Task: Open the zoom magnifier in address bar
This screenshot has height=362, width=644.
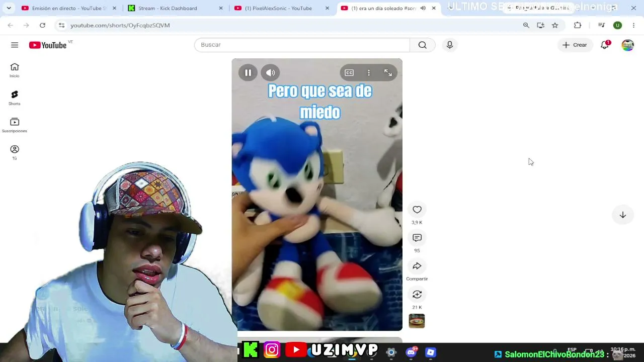Action: (526, 25)
